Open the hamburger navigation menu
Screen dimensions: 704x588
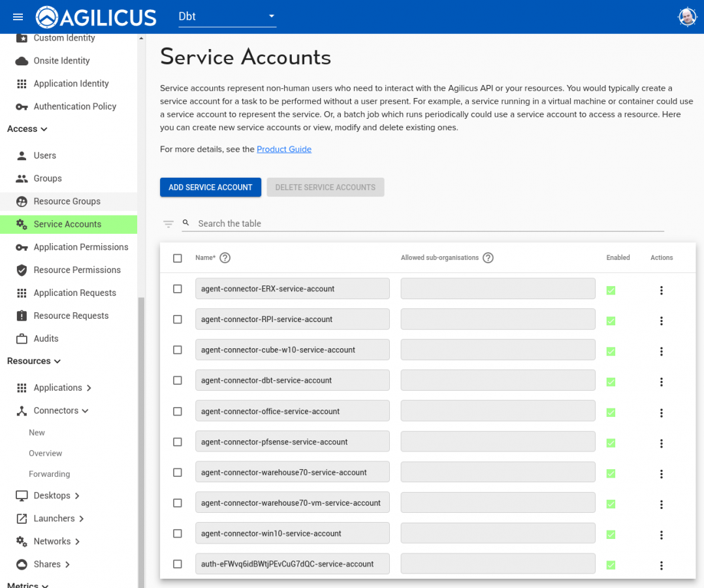pos(17,16)
